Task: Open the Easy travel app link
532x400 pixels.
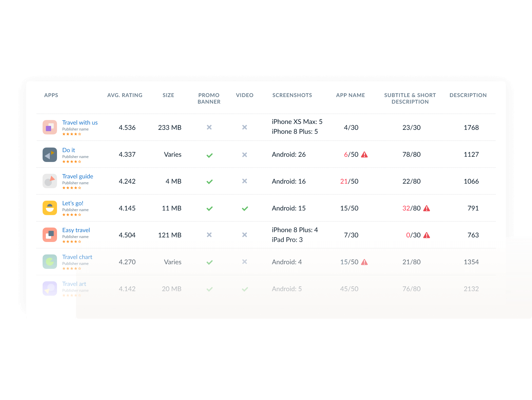Action: click(76, 230)
